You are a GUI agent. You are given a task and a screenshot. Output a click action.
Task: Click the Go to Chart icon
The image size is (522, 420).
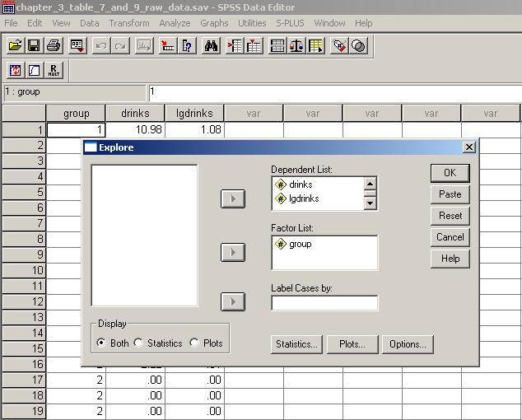click(144, 45)
